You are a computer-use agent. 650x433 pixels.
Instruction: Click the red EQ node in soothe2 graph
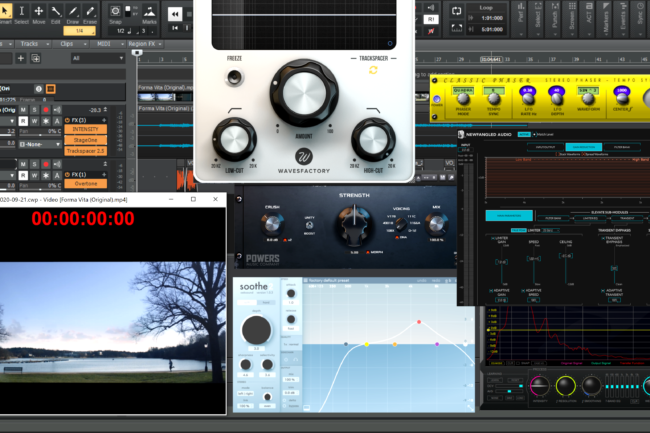pyautogui.click(x=419, y=322)
